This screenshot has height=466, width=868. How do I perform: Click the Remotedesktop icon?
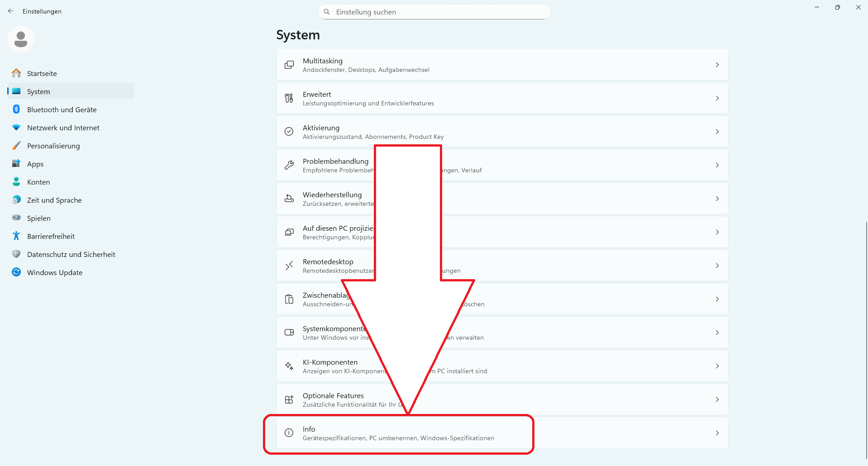click(x=289, y=266)
